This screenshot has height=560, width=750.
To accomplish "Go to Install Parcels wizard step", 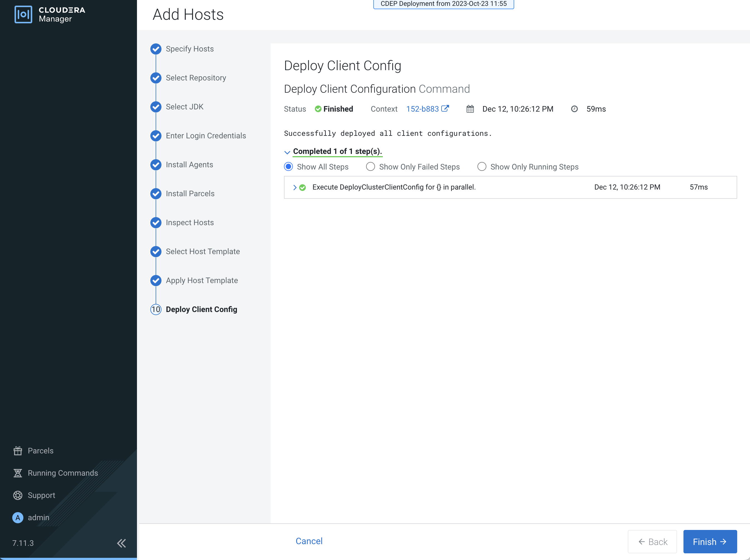I will coord(190,193).
